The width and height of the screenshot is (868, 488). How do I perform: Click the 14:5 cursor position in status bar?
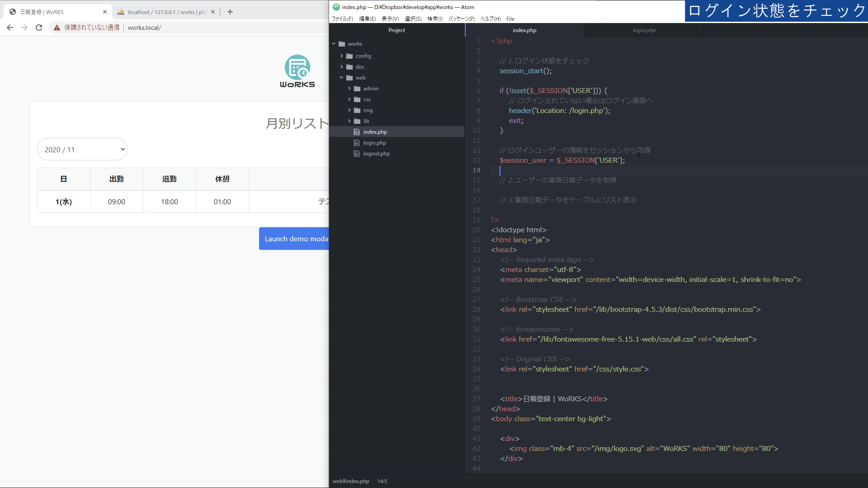click(382, 481)
